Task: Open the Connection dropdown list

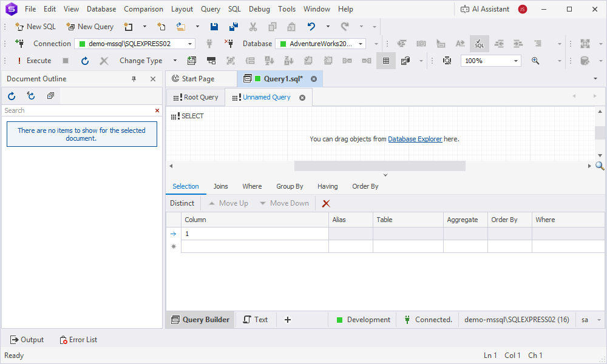Action: coord(190,44)
